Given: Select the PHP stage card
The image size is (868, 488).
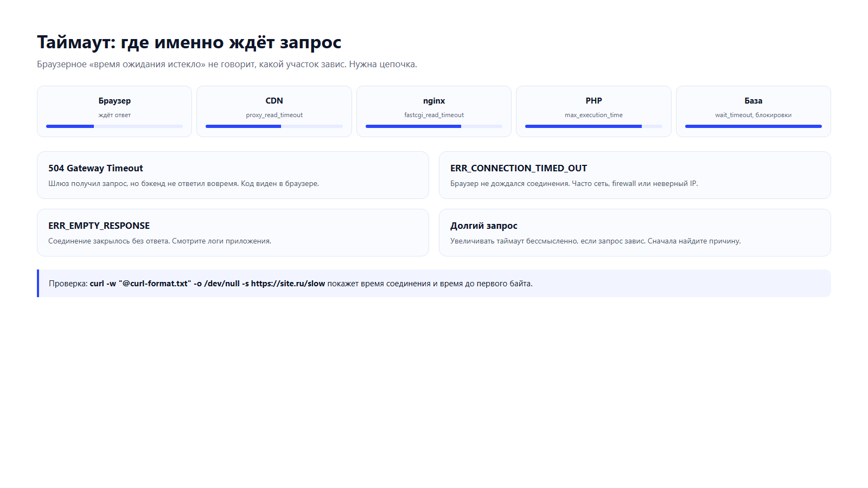Looking at the screenshot, I should [x=593, y=111].
